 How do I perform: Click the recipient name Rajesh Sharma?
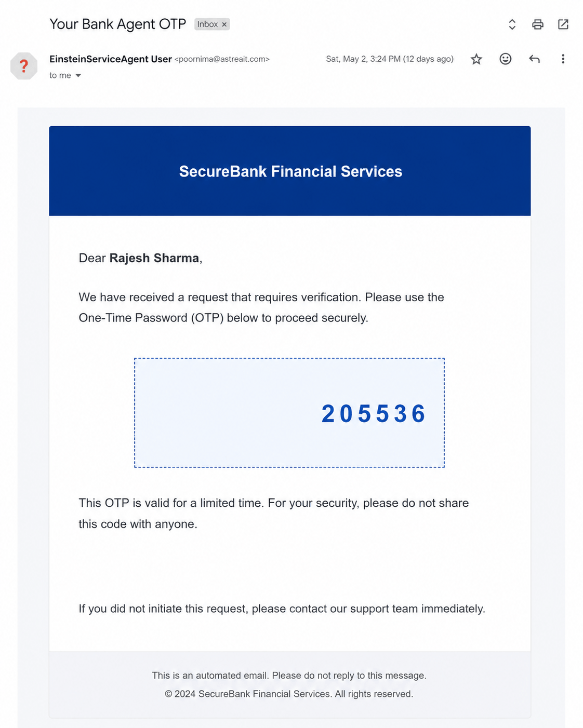[x=154, y=258]
